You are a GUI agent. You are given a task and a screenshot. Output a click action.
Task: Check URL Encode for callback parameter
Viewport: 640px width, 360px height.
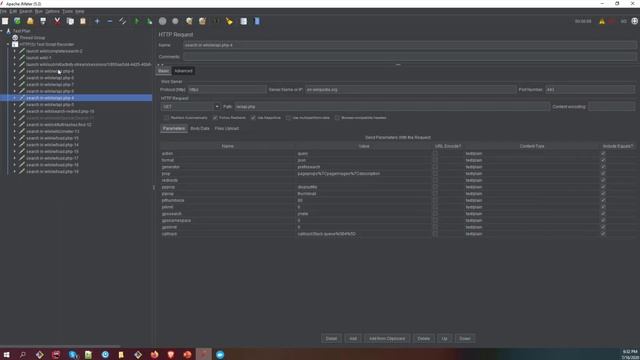coord(435,234)
